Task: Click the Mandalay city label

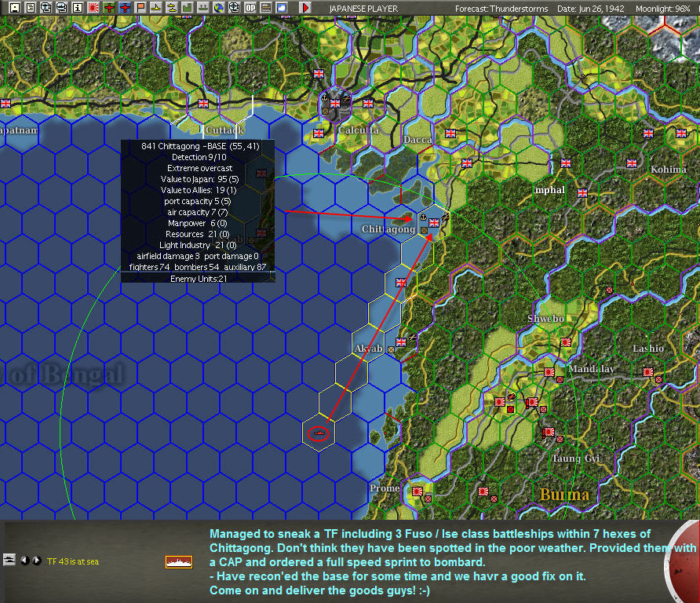Action: tap(591, 369)
